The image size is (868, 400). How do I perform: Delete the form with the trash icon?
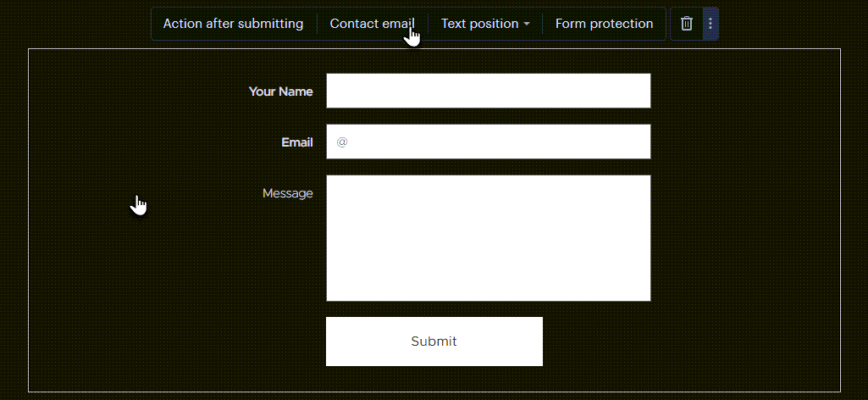pyautogui.click(x=687, y=24)
